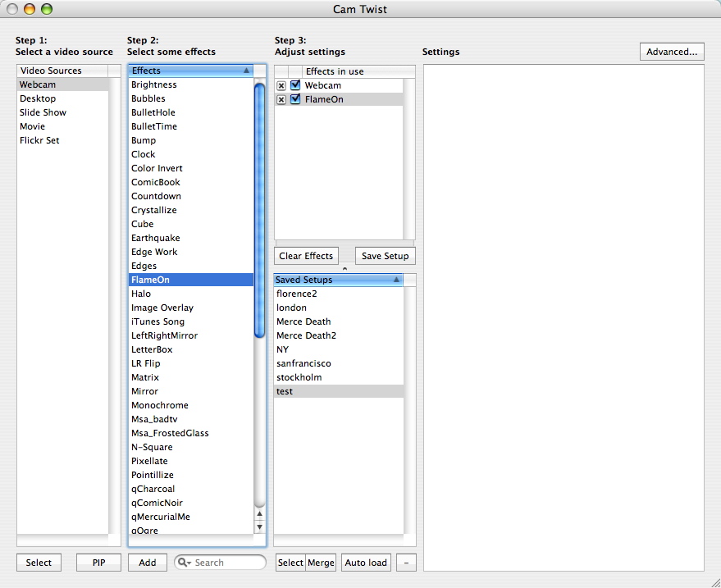Pick the sanfrancisco saved setup
Image resolution: width=721 pixels, height=588 pixels.
(x=303, y=363)
